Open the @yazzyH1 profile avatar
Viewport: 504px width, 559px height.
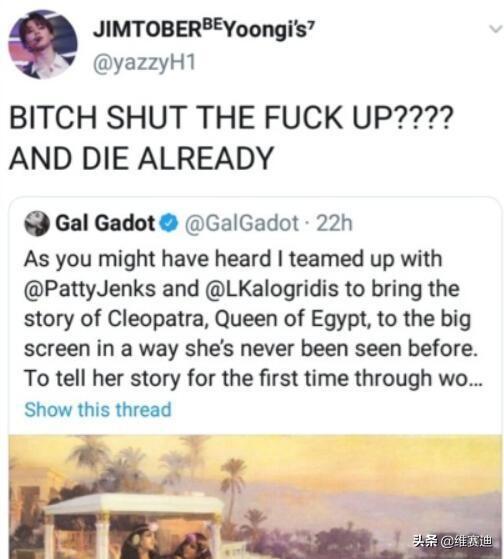(43, 44)
